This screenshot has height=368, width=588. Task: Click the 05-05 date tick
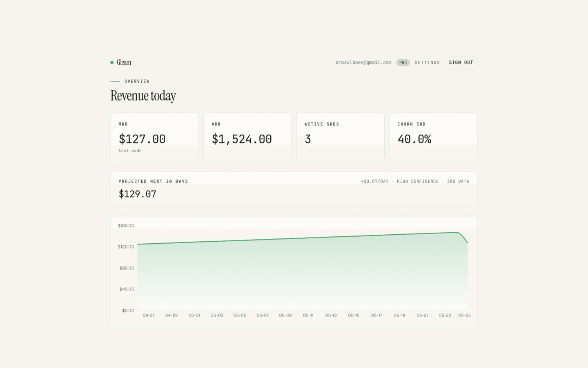pos(240,315)
